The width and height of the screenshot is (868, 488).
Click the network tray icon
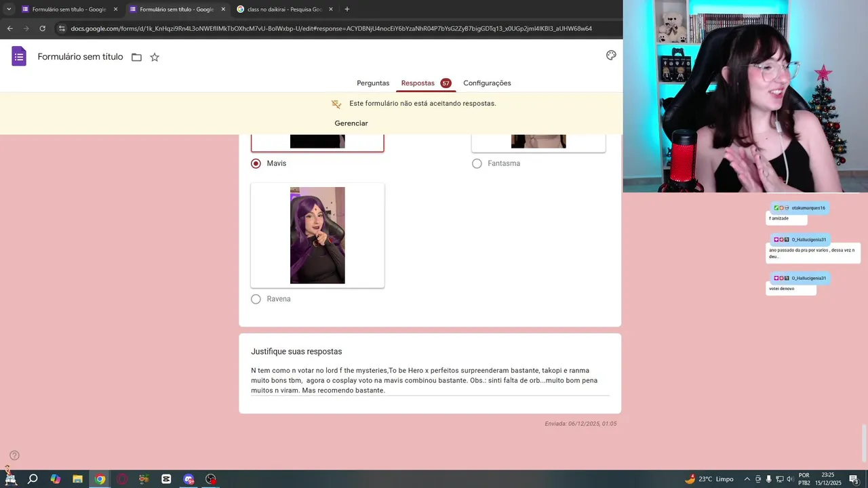pos(779,479)
